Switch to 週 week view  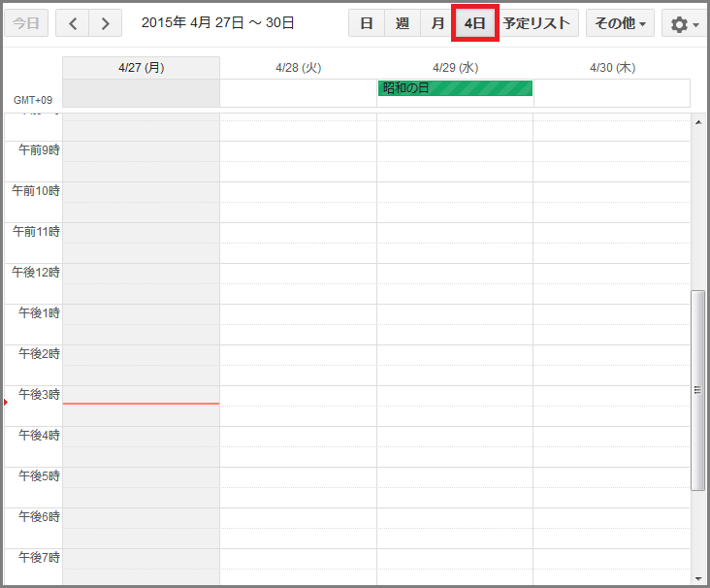(x=403, y=23)
